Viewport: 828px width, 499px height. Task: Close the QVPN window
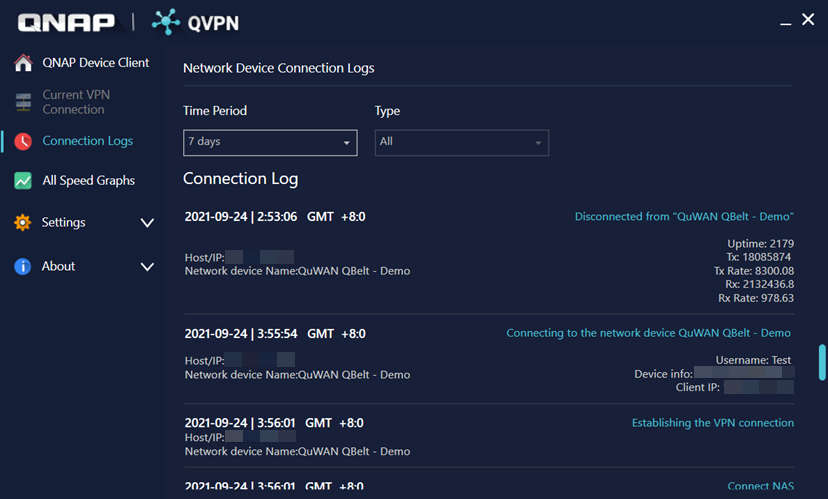[808, 20]
